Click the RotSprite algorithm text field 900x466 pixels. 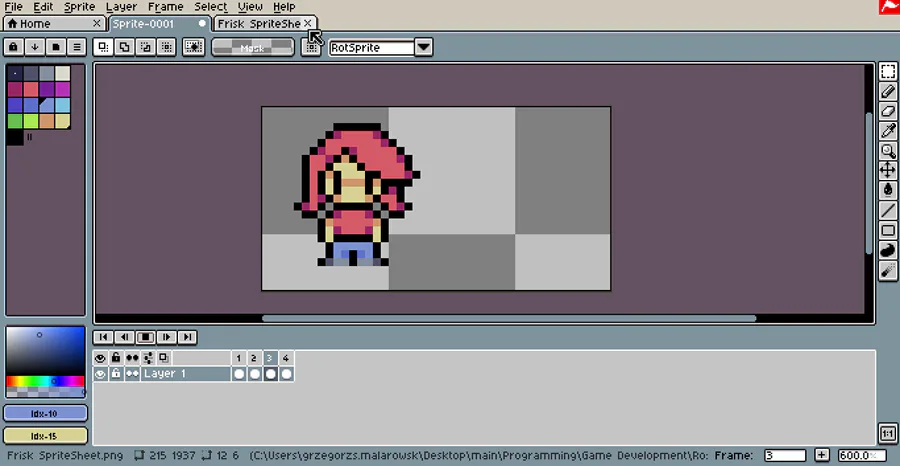point(371,48)
